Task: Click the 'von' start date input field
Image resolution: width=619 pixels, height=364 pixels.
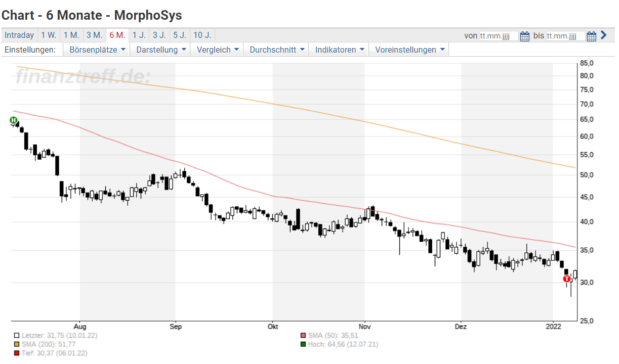Action: coord(499,36)
